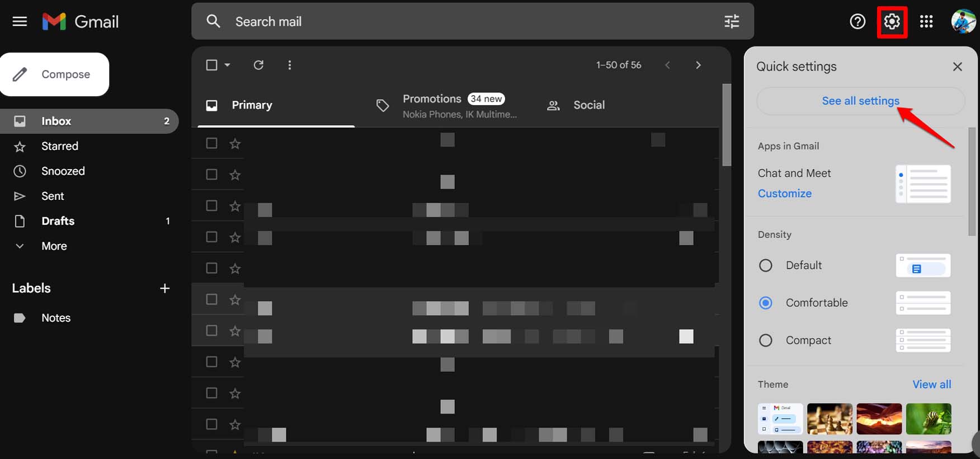Check the fourth email's checkbox

[x=211, y=237]
